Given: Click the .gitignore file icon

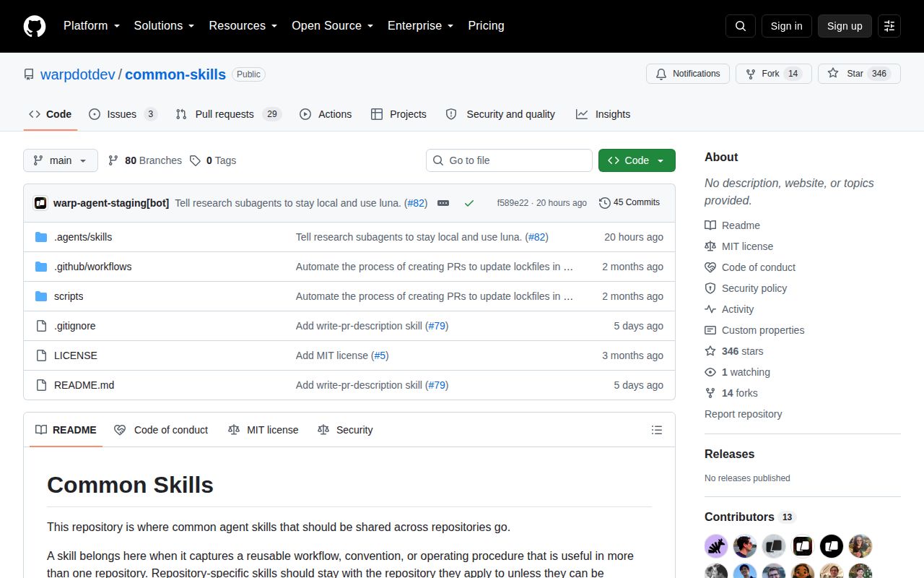Looking at the screenshot, I should pyautogui.click(x=41, y=326).
